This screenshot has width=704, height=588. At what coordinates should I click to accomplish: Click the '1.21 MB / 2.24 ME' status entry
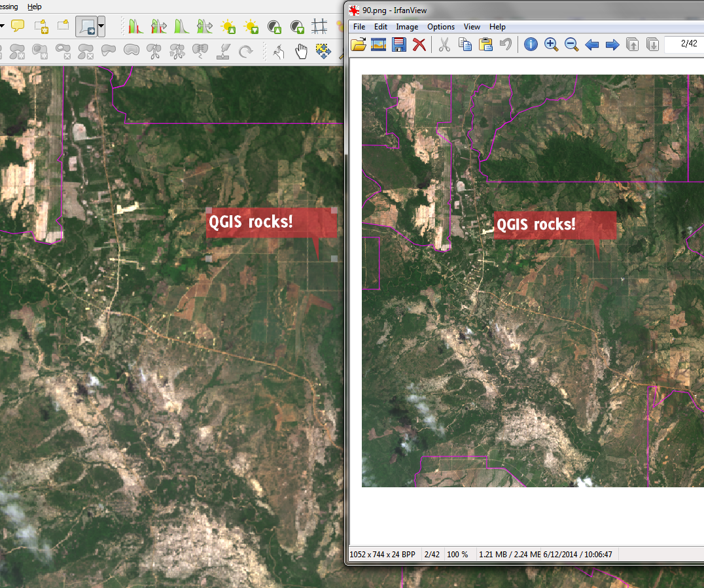(x=510, y=555)
